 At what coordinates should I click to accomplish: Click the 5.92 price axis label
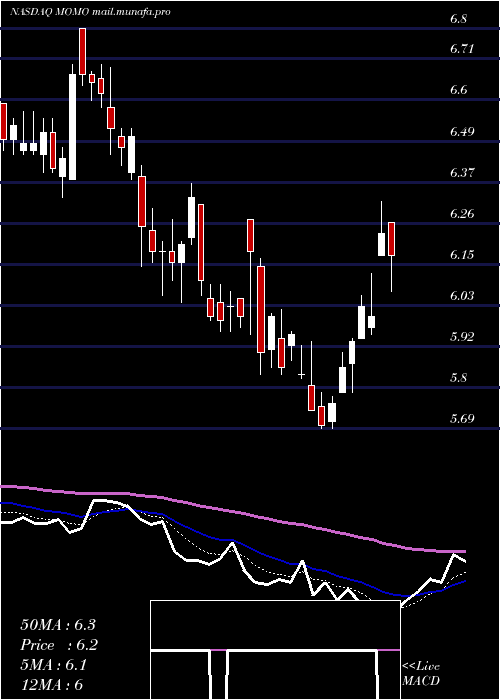[462, 336]
